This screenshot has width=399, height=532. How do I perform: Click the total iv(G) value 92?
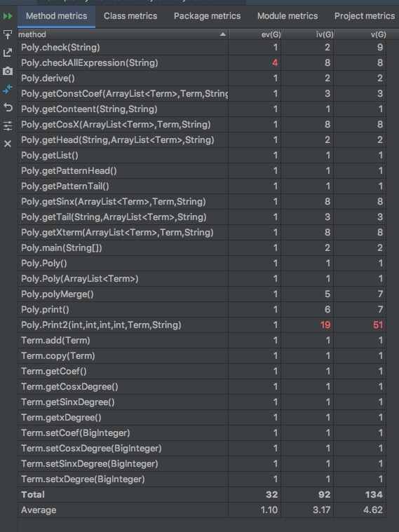point(324,495)
